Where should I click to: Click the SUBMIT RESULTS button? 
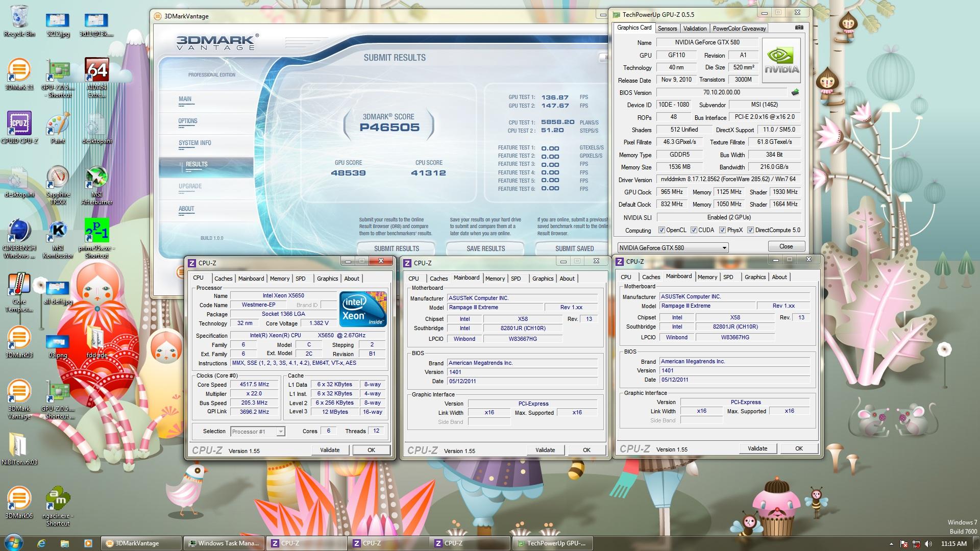(396, 248)
